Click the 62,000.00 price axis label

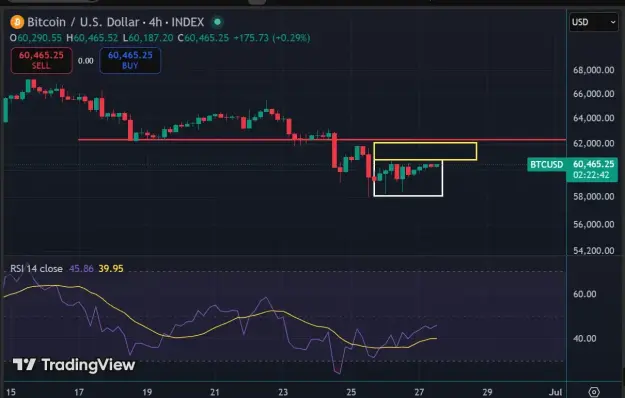[x=594, y=143]
